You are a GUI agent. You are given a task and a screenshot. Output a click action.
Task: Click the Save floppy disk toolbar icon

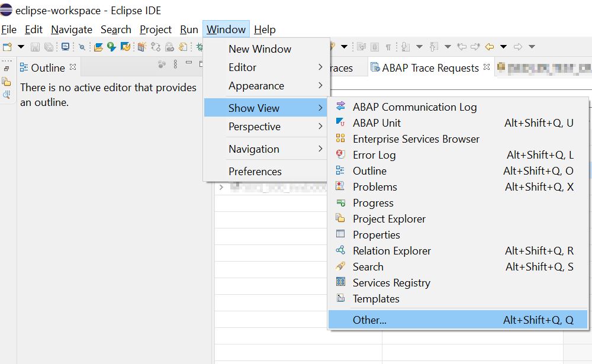[35, 47]
